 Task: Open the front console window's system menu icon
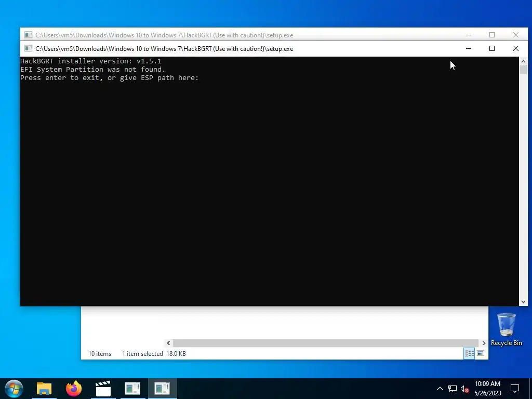(x=29, y=48)
